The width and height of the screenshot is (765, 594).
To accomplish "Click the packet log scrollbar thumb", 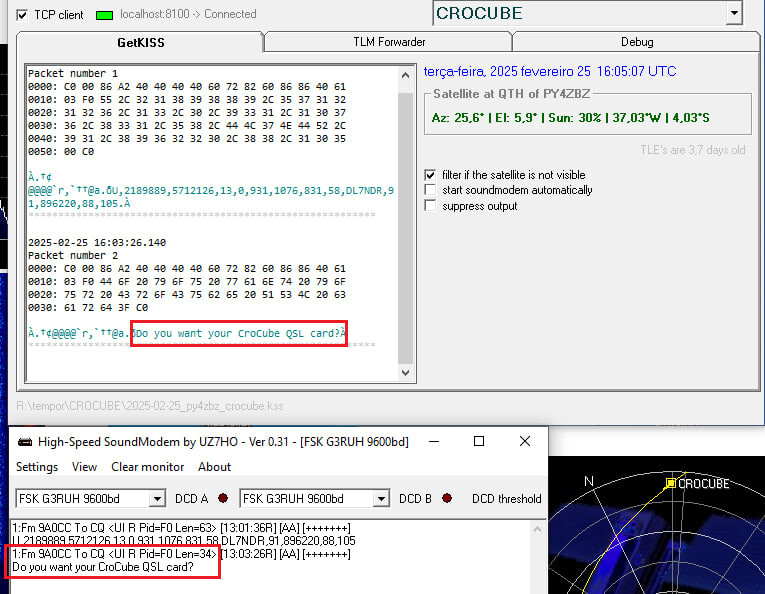I will click(x=405, y=228).
